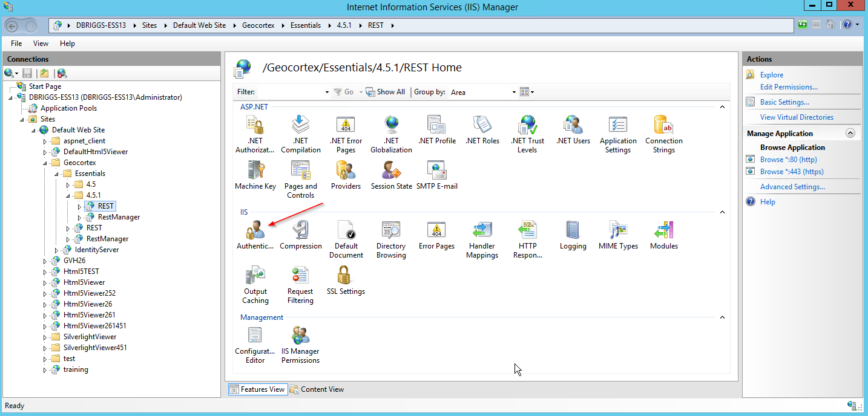Open the .NET Compilation feature
868x416 pixels.
[301, 134]
